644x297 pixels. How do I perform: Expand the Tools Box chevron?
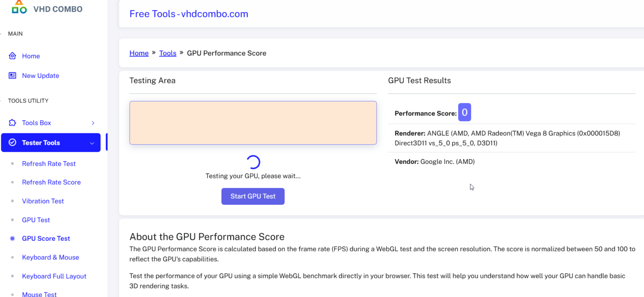[93, 122]
